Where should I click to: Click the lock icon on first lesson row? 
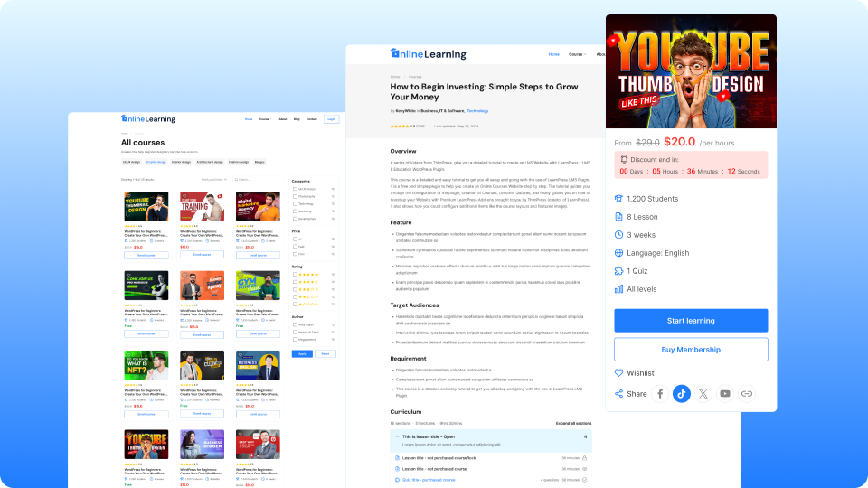586,458
